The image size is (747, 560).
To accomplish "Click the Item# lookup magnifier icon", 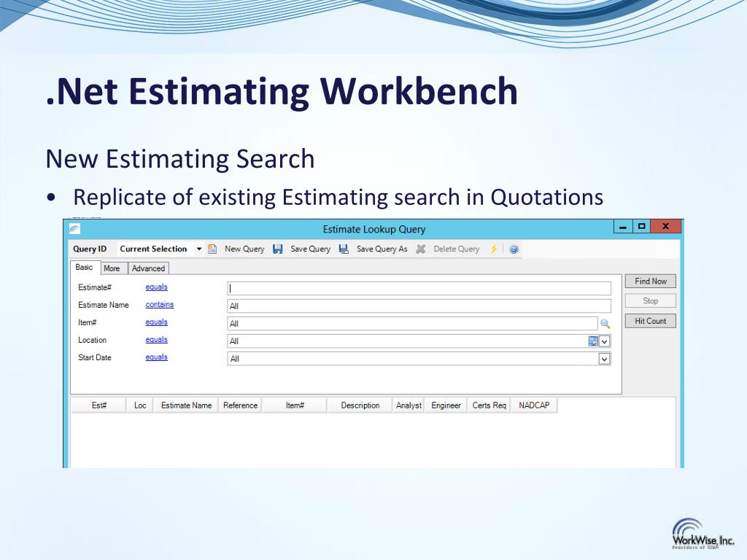I will click(x=605, y=324).
